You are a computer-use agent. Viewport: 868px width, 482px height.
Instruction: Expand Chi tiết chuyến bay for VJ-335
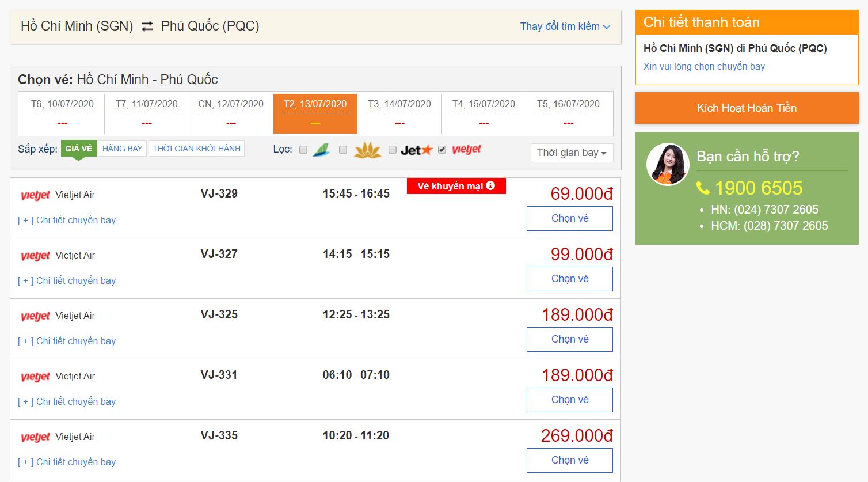pyautogui.click(x=67, y=462)
